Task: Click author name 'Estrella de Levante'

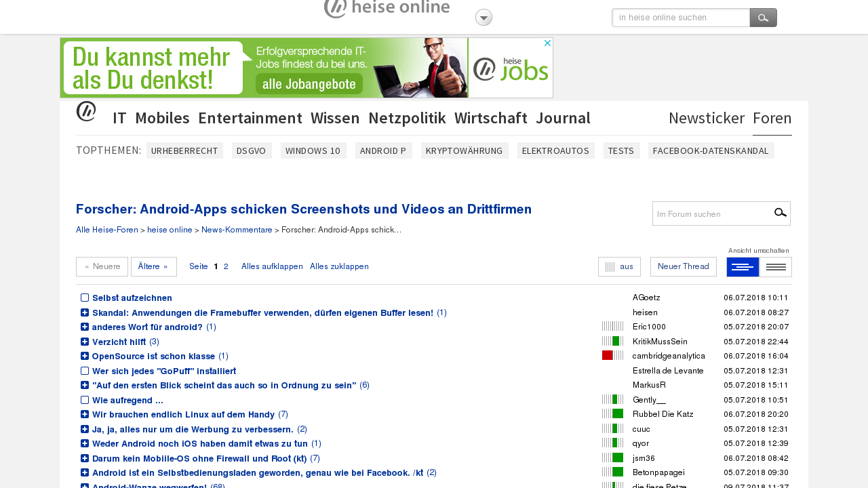Action: [668, 371]
